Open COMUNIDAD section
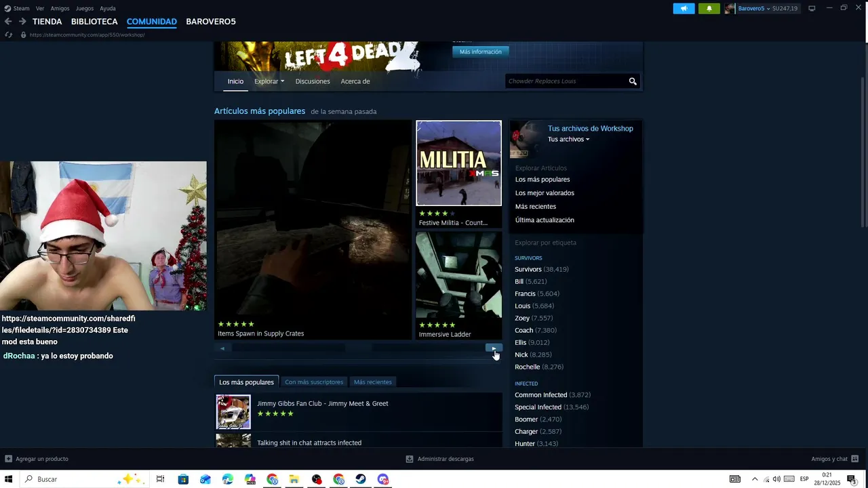This screenshot has height=488, width=868. 152,22
